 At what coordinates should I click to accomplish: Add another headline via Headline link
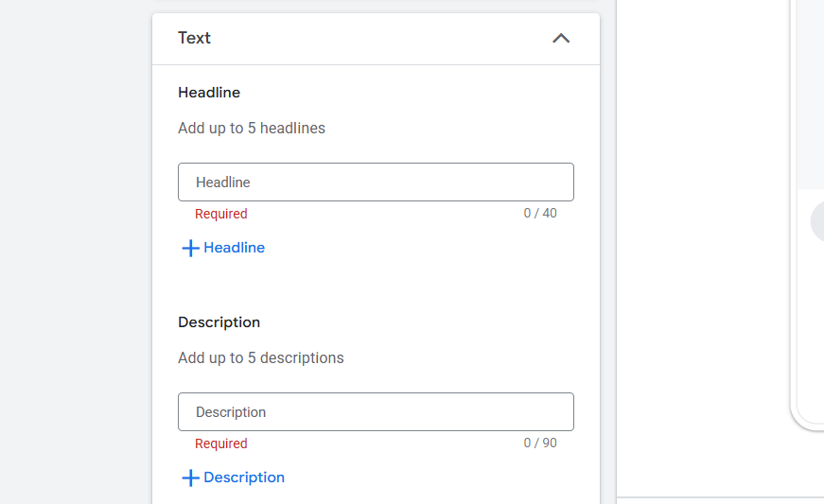[234, 248]
